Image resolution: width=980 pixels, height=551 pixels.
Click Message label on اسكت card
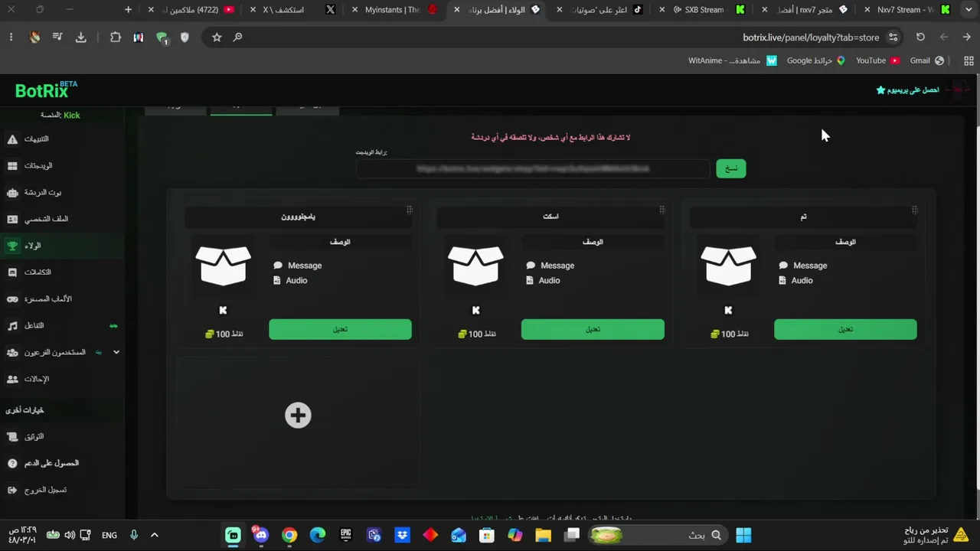[x=557, y=266]
